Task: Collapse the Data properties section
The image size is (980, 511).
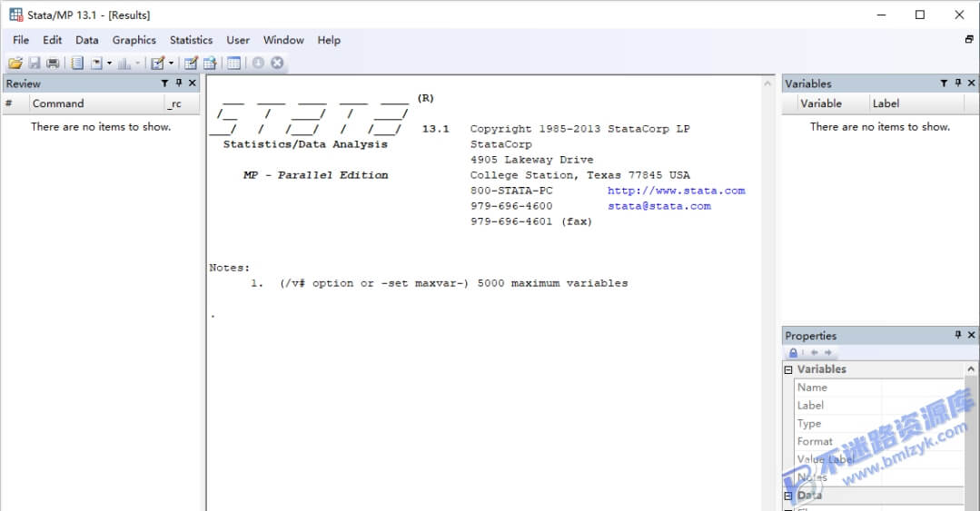Action: [788, 496]
